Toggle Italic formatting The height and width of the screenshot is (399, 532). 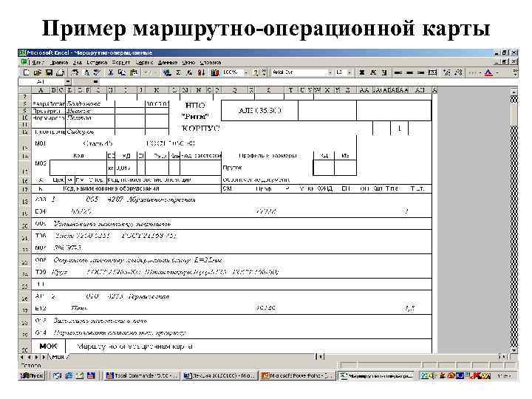[373, 72]
